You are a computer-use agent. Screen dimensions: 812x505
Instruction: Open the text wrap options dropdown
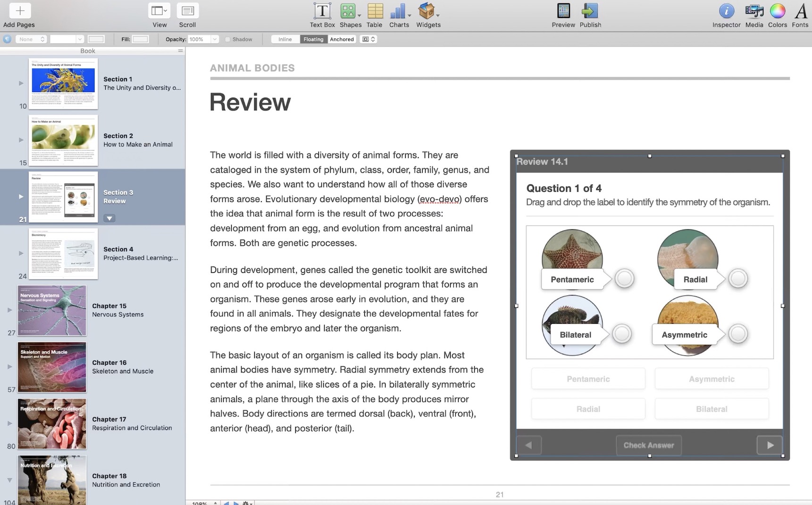point(368,39)
